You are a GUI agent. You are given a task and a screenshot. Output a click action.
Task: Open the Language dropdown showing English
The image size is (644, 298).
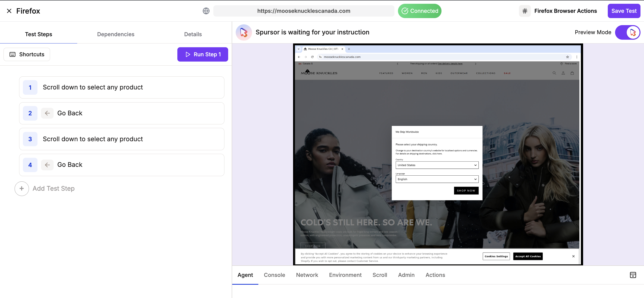tap(437, 179)
